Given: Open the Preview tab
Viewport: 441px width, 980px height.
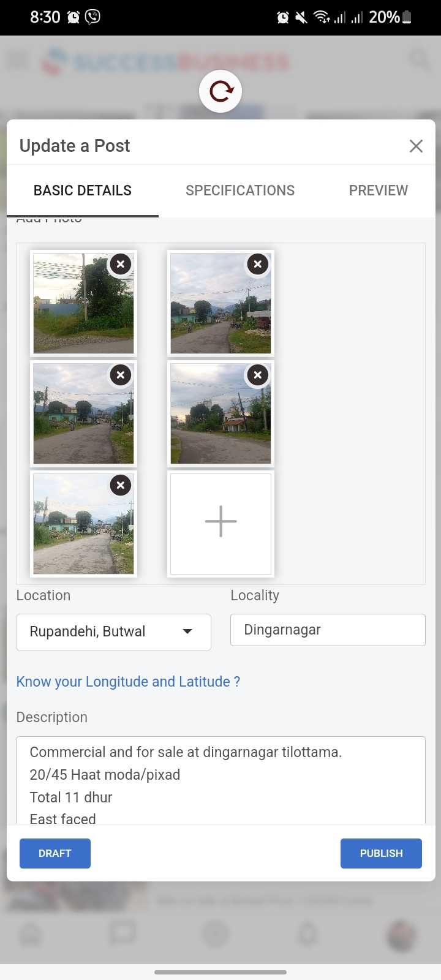Looking at the screenshot, I should pos(378,190).
